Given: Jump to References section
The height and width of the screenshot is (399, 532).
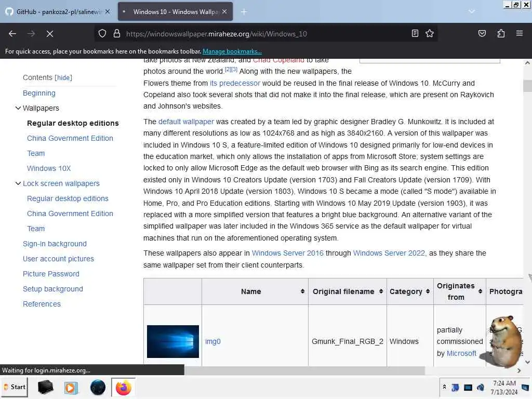Looking at the screenshot, I should 42,304.
